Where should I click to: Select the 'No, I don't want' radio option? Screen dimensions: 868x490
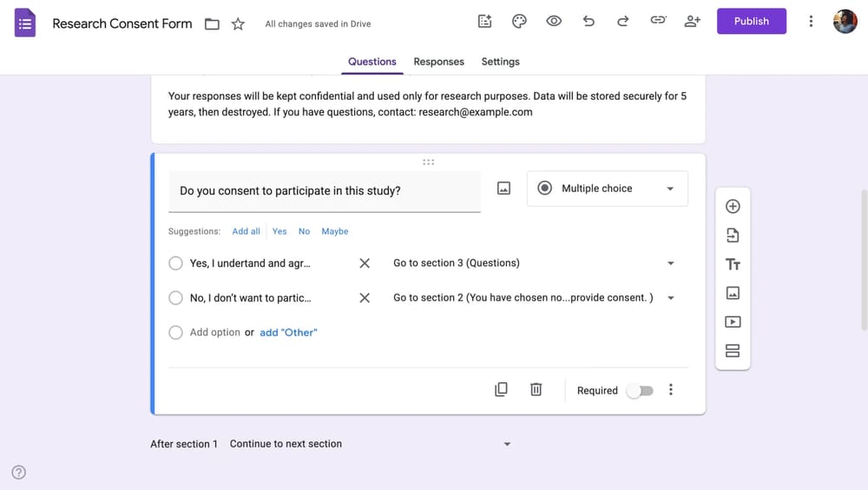[176, 298]
